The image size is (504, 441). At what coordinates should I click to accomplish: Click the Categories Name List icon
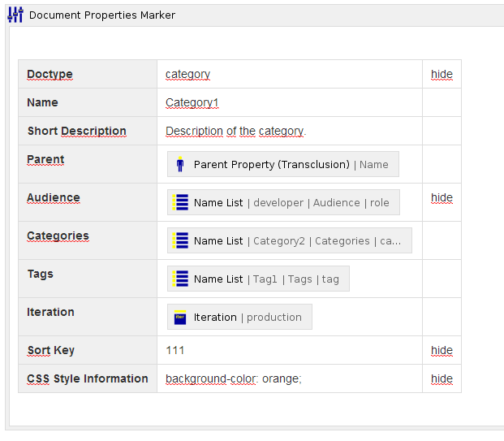[180, 240]
